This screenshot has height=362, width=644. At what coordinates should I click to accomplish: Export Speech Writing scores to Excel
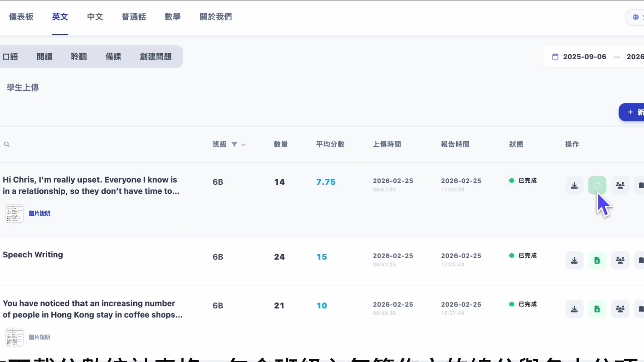(597, 260)
